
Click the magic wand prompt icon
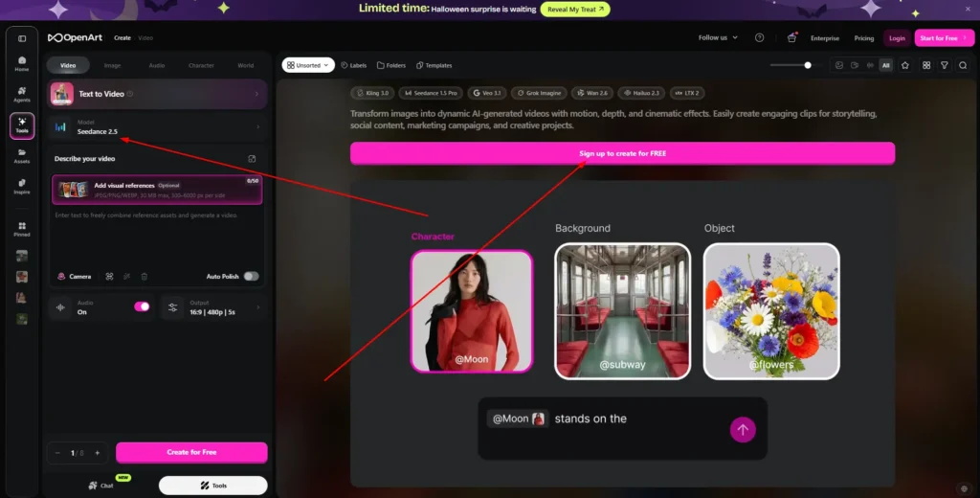[127, 277]
